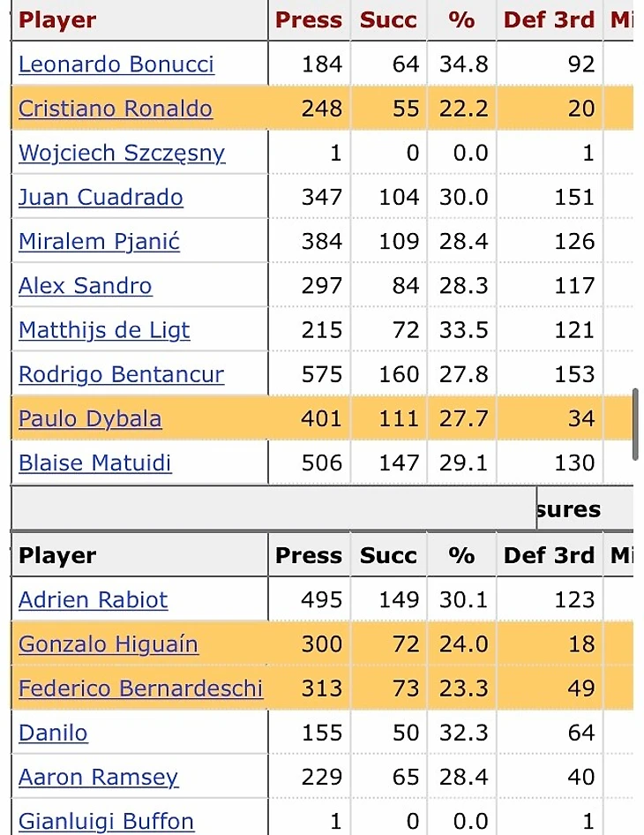Open Rodrigo Bentancur link
The width and height of the screenshot is (644, 835).
(122, 374)
